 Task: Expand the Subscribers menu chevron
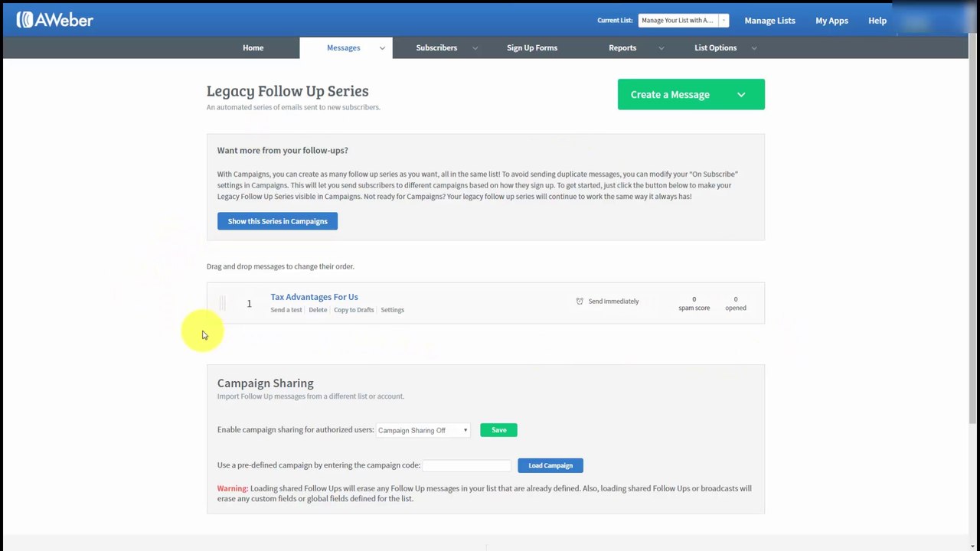tap(475, 48)
